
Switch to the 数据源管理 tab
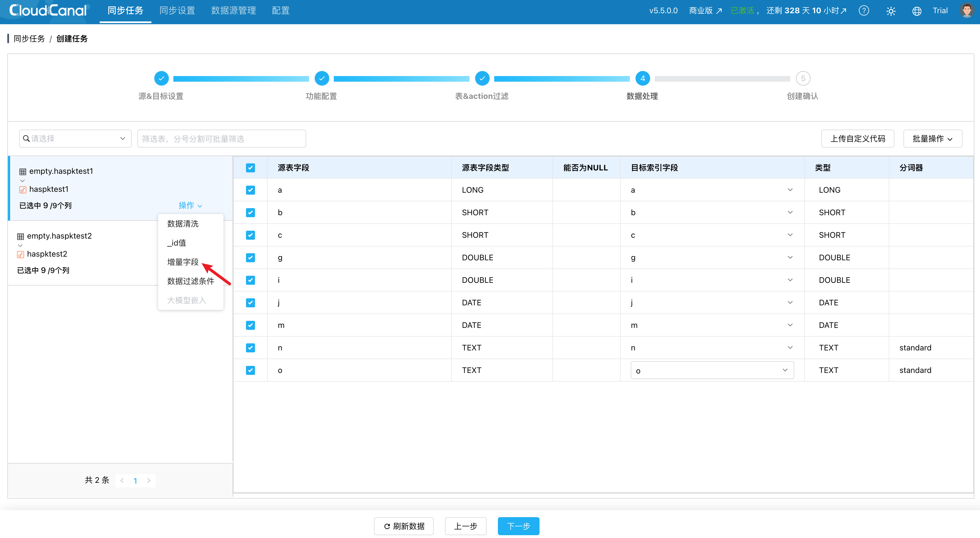[233, 11]
